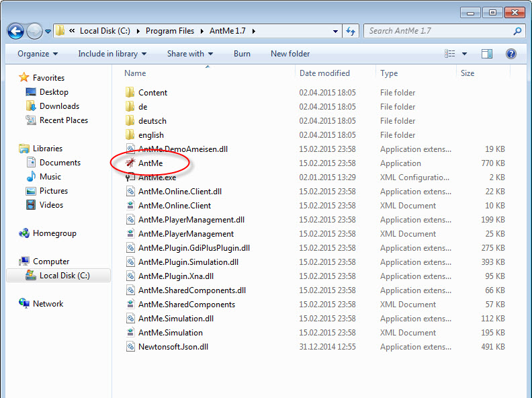Select AntMe.Plugin.Xna.dll file icon
The width and height of the screenshot is (532, 398).
(x=130, y=276)
